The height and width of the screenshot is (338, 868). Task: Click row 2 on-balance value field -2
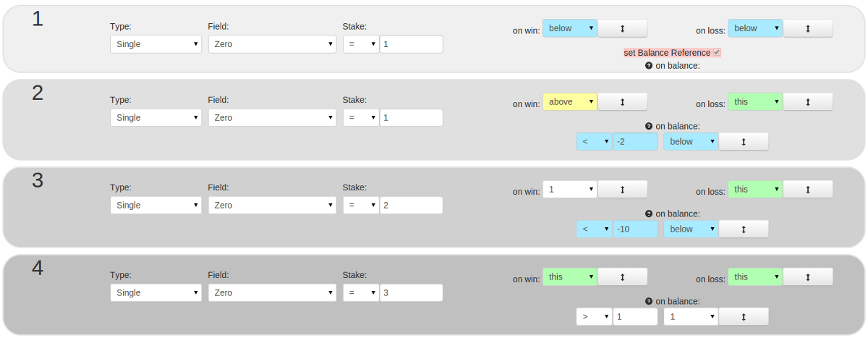(635, 142)
